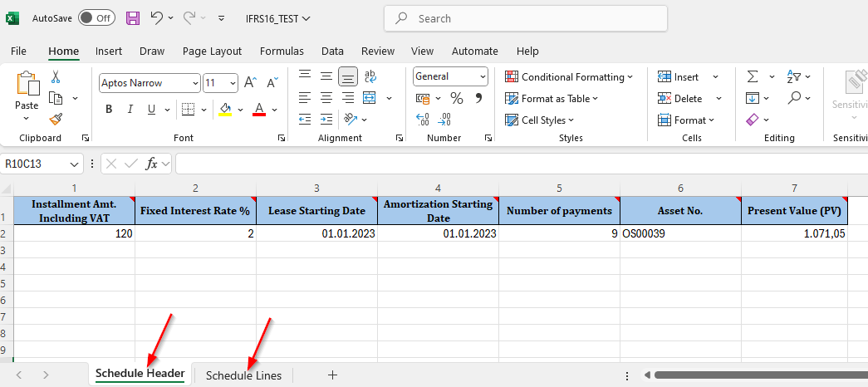Increase font size icon

point(251,83)
